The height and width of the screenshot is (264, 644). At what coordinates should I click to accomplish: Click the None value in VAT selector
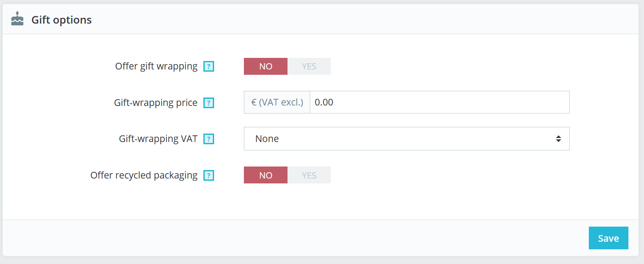tap(267, 138)
